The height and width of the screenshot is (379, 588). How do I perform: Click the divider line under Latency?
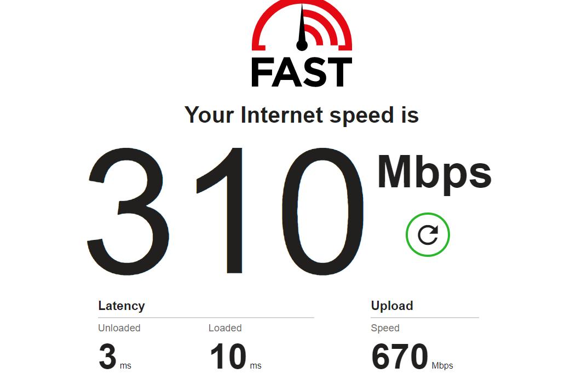click(206, 318)
